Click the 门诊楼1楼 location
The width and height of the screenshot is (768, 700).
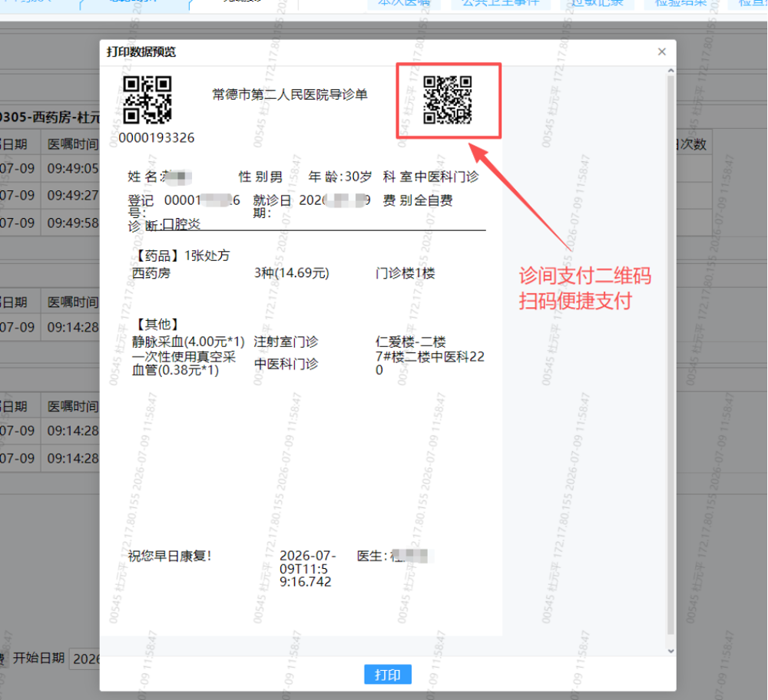point(405,273)
